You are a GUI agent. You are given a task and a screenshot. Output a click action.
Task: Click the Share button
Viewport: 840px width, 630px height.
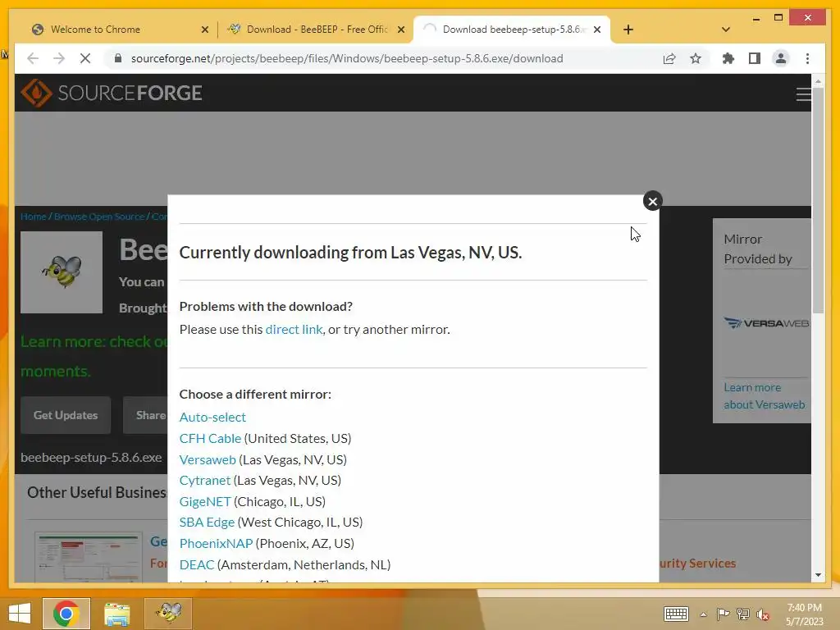point(146,415)
